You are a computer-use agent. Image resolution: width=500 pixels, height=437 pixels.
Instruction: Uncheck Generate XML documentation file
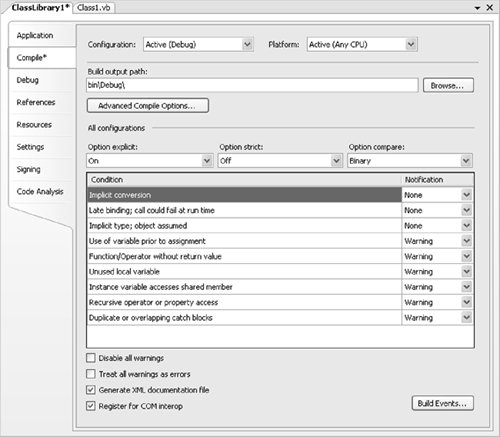point(91,390)
